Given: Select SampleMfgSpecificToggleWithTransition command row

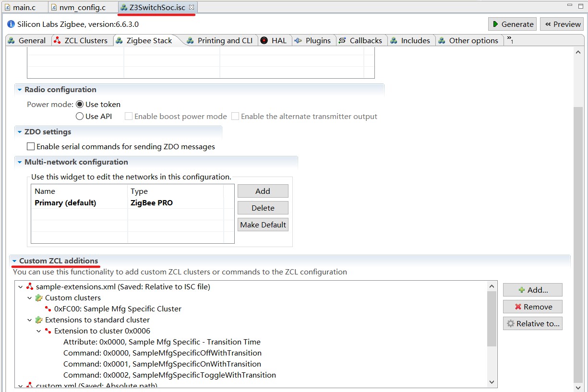Looking at the screenshot, I should 169,375.
